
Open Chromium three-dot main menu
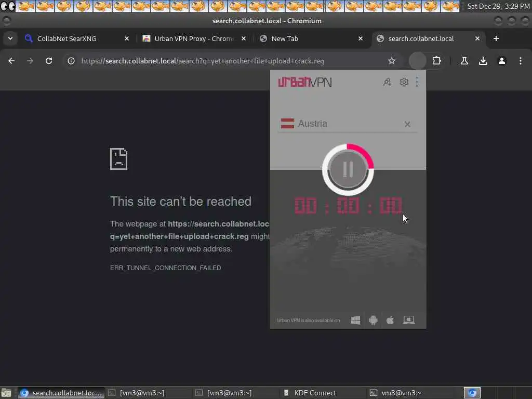coord(521,61)
